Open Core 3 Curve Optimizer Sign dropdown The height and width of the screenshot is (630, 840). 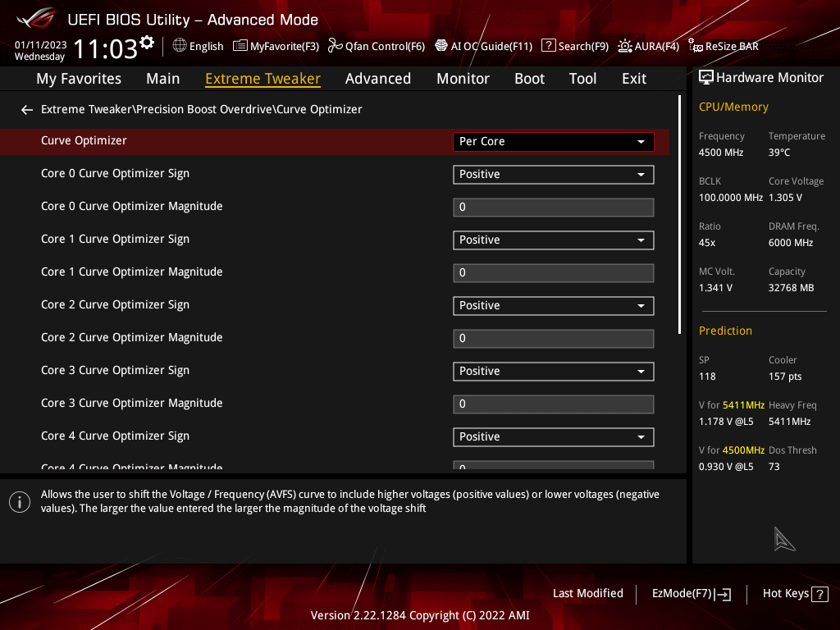click(x=554, y=372)
